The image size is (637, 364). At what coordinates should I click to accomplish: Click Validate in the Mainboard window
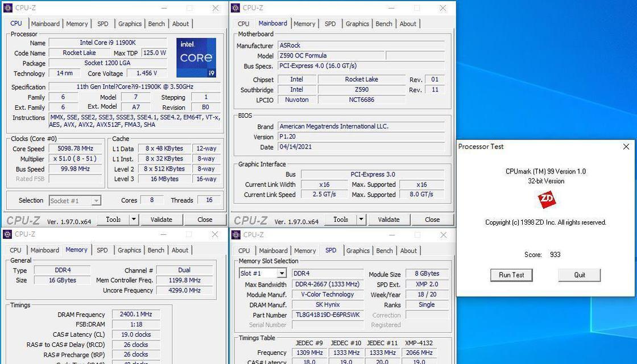coord(389,220)
